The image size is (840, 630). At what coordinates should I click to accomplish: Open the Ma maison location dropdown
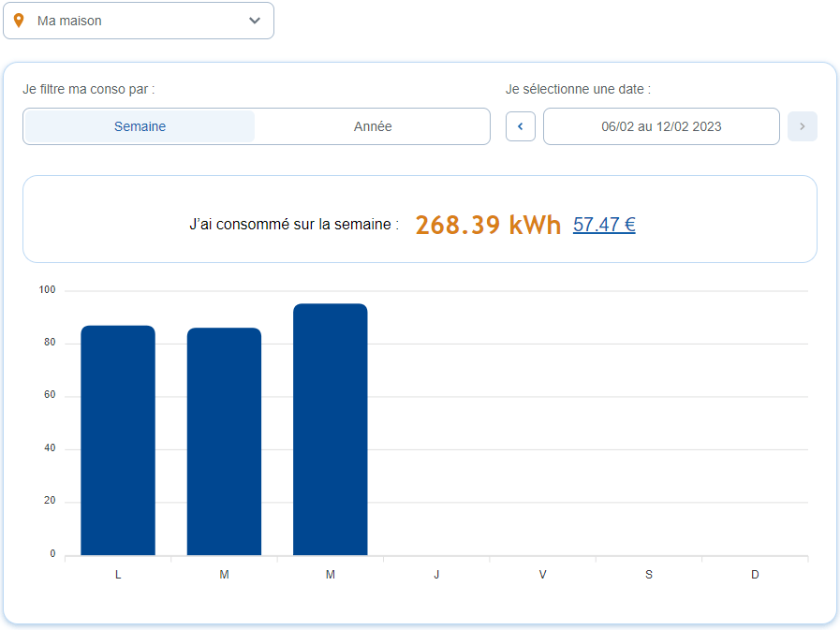point(139,21)
